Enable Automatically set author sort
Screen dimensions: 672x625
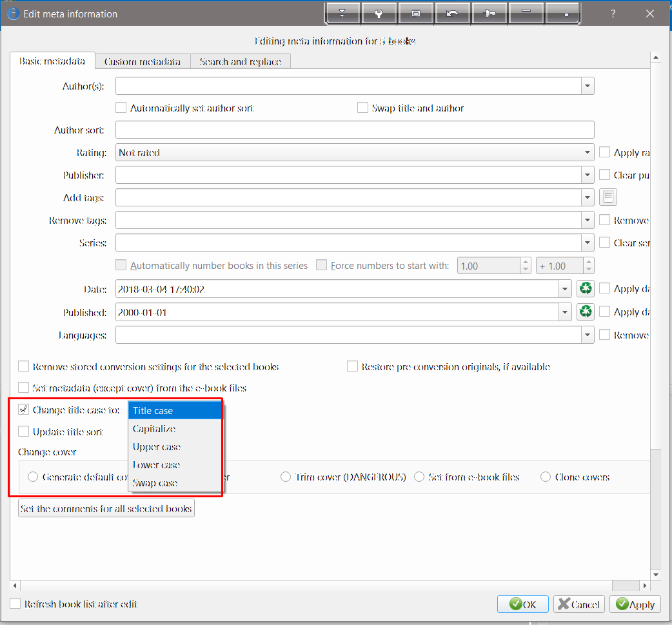[121, 108]
